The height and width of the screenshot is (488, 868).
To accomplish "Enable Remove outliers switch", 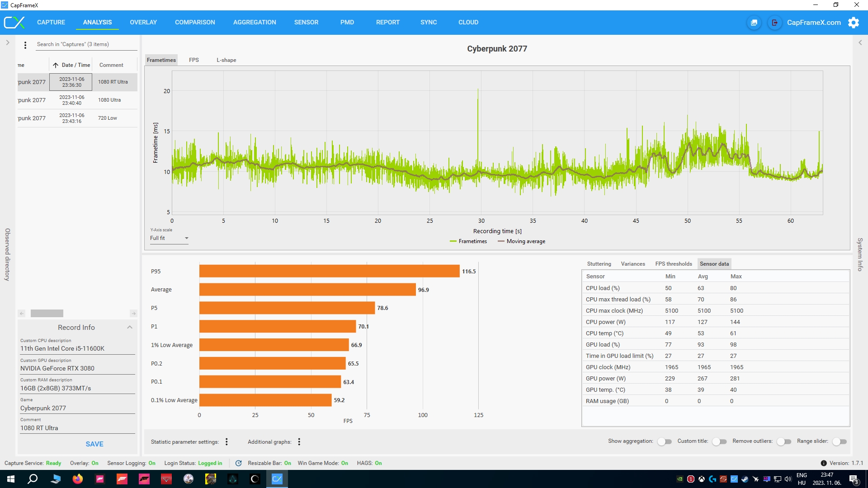I will click(784, 441).
